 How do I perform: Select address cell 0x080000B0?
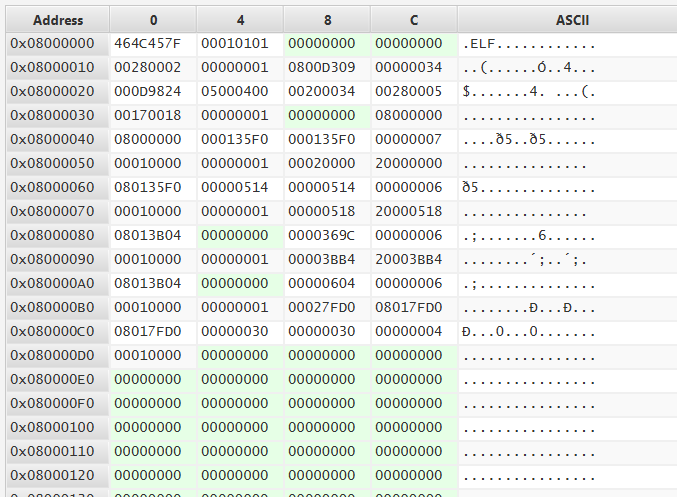[58, 307]
